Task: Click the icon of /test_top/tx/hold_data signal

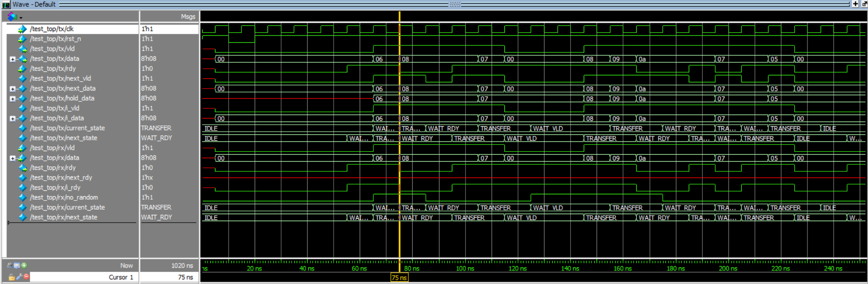Action: coord(23,99)
